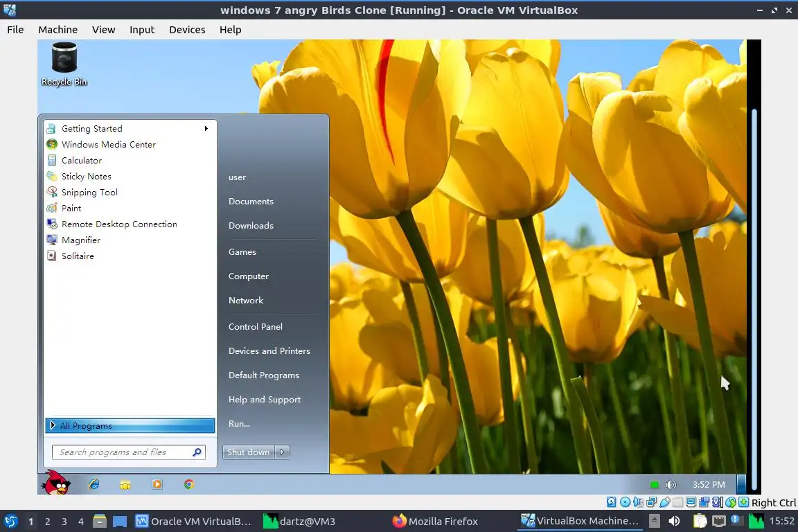Click the host system monitor graph icon
Viewport: 798px width, 532px height.
click(756, 522)
